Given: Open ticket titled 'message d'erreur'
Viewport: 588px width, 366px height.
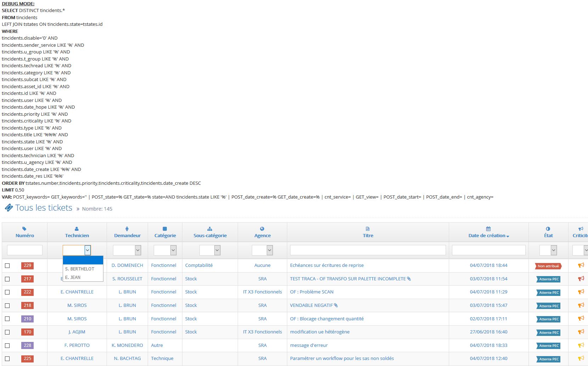Looking at the screenshot, I should point(309,345).
